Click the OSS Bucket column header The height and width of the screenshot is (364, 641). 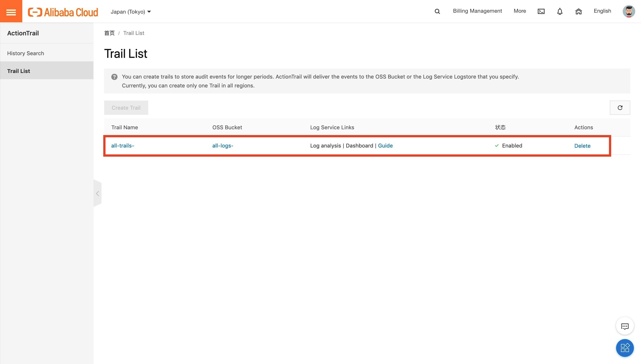[227, 127]
